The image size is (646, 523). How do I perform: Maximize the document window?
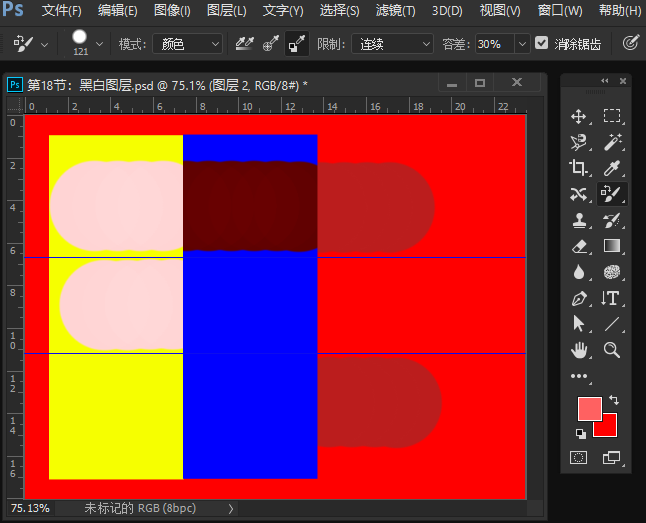tap(480, 83)
